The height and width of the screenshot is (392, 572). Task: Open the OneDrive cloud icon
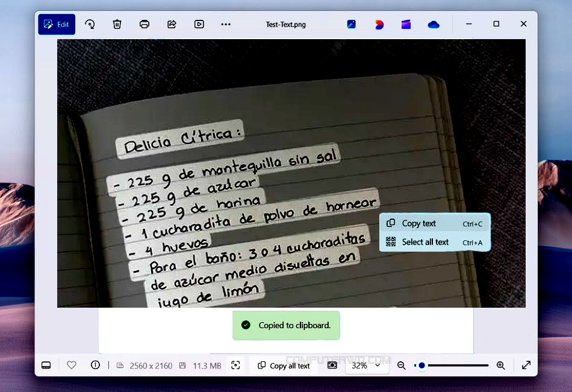click(x=434, y=25)
